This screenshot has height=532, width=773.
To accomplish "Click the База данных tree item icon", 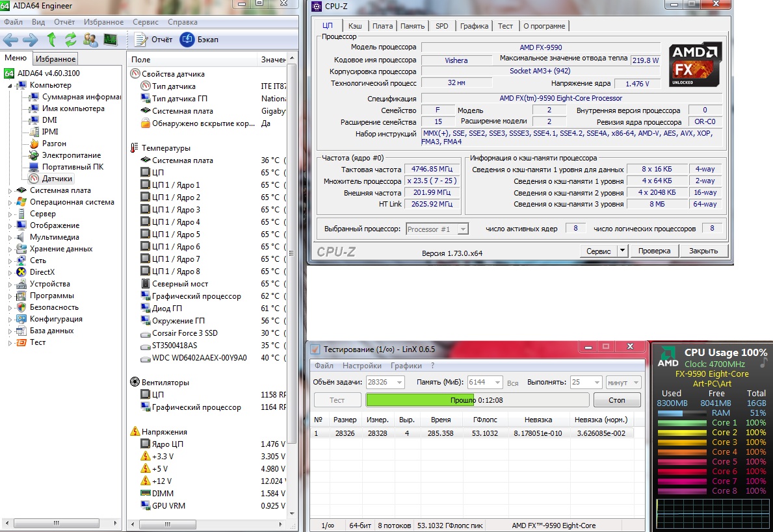I will click(21, 331).
